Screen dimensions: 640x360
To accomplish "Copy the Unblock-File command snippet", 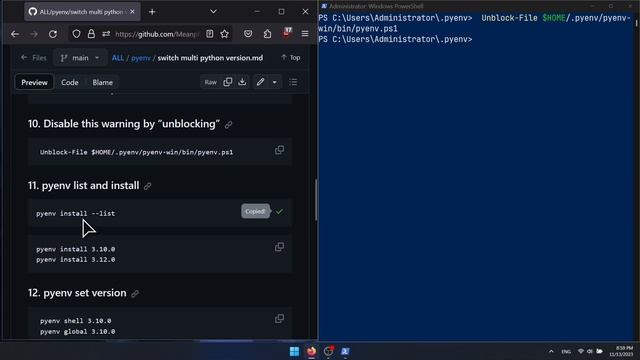I will tap(280, 150).
